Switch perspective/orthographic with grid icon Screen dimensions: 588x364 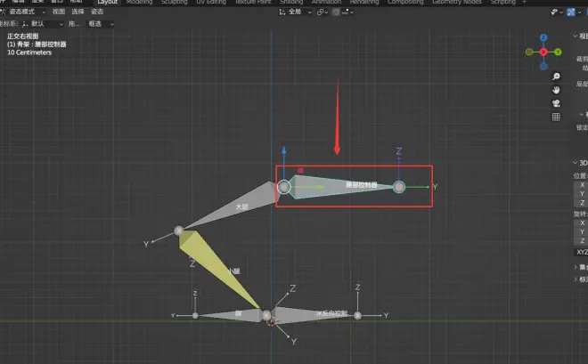[556, 117]
